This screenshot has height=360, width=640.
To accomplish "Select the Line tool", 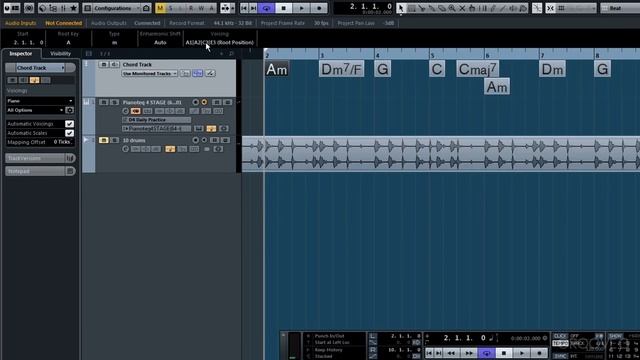I will [503, 8].
